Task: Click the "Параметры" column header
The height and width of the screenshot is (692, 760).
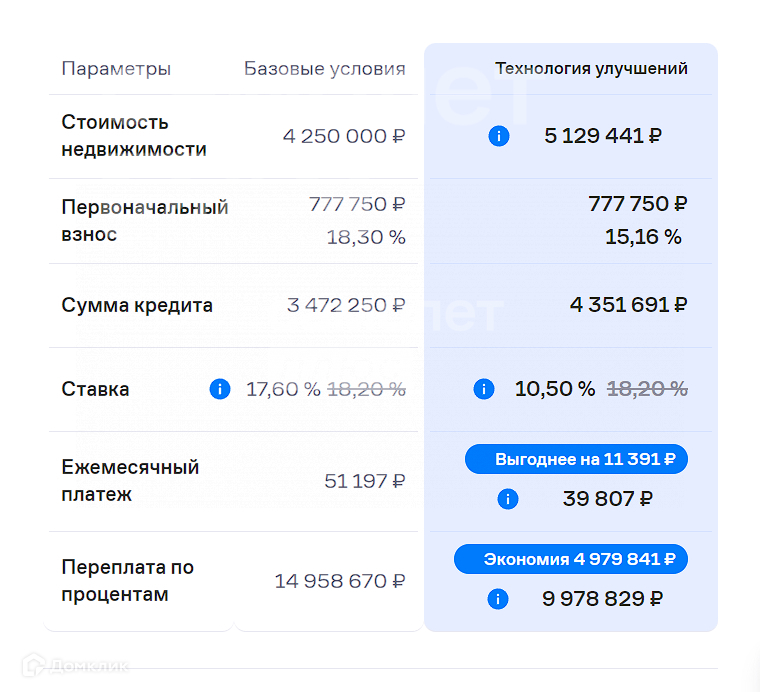Action: (x=116, y=69)
